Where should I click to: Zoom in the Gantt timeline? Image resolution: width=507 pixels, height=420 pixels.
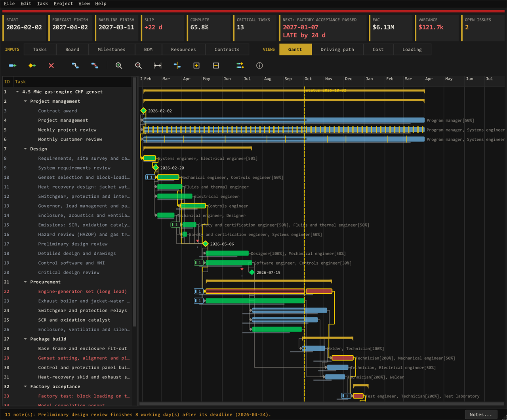[x=119, y=65]
